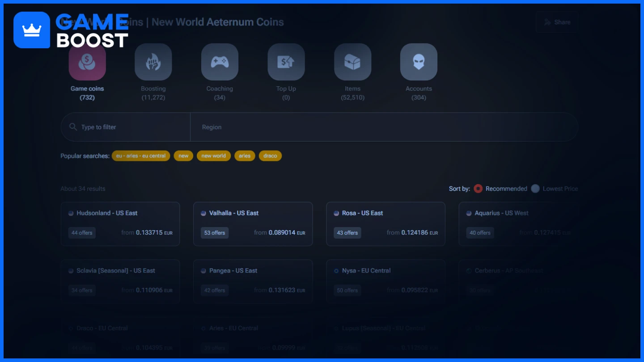Click the Top Up (0) label
This screenshot has width=644, height=362.
(286, 93)
